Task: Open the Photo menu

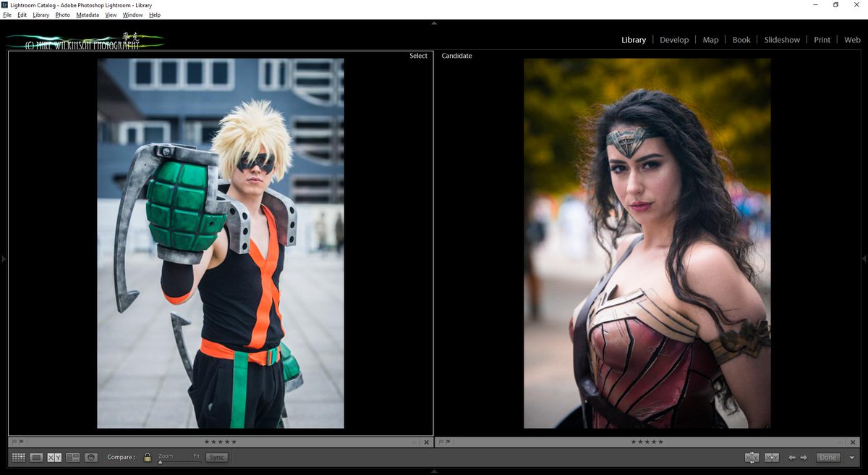Action: (63, 14)
